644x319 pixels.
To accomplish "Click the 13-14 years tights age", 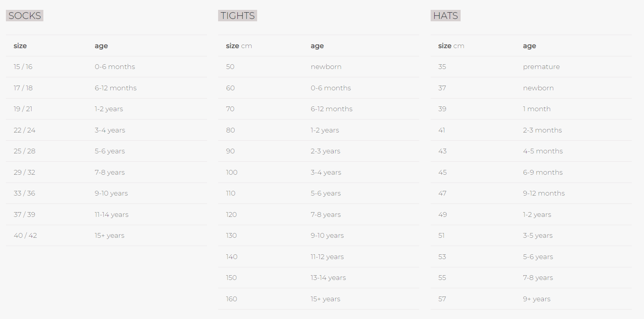I will [x=328, y=278].
